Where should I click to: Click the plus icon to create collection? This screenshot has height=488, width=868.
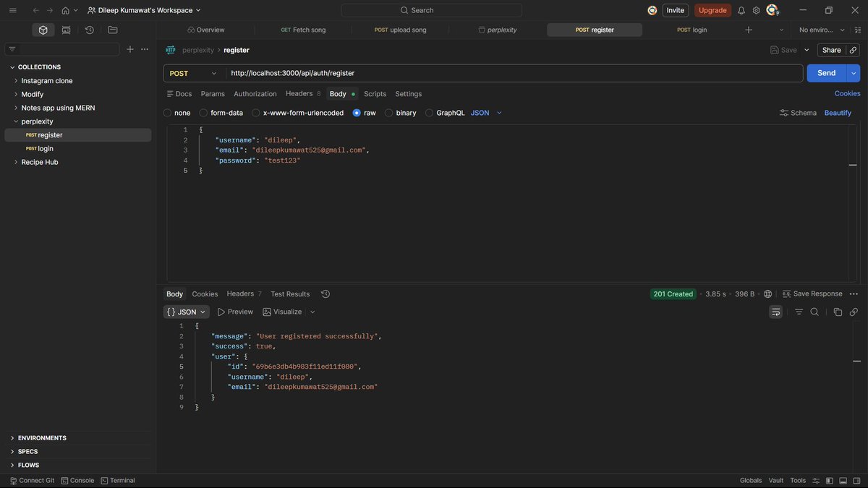[x=130, y=49]
